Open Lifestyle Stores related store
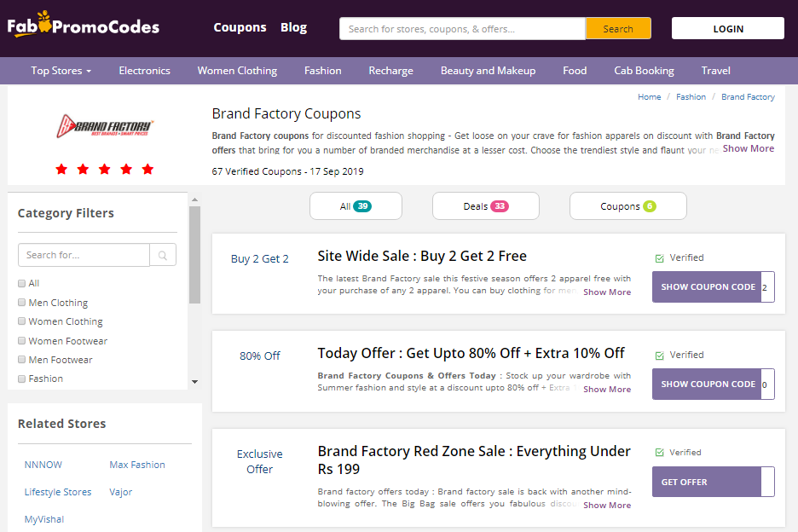The height and width of the screenshot is (532, 798). pos(58,492)
